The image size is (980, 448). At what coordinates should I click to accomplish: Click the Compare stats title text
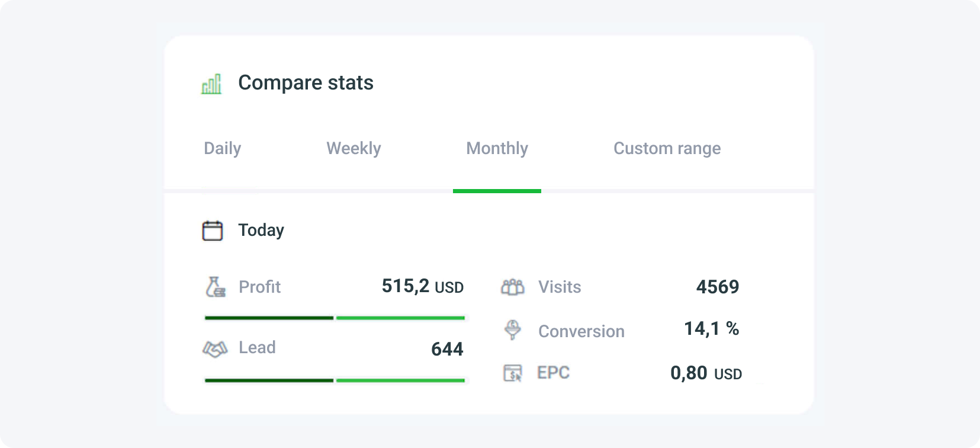point(306,83)
